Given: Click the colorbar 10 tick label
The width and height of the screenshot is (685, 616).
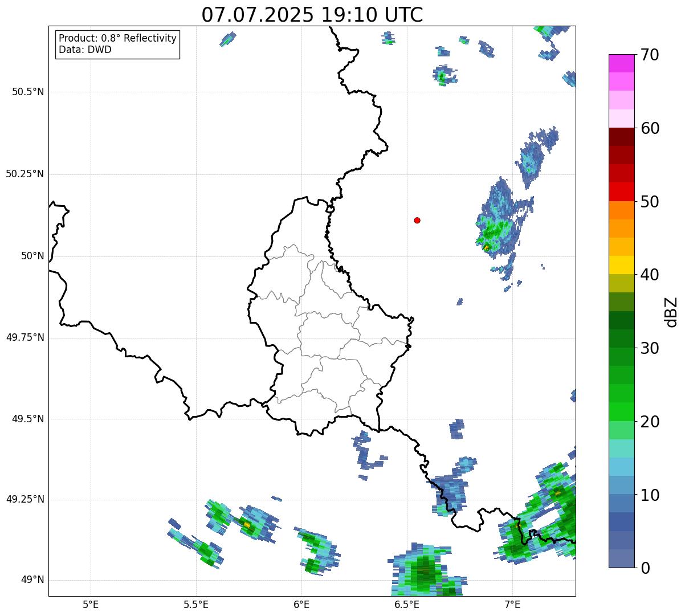Looking at the screenshot, I should point(650,495).
